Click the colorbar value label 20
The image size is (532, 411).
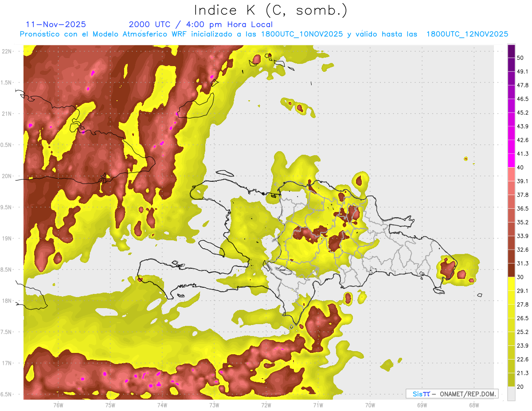point(520,387)
